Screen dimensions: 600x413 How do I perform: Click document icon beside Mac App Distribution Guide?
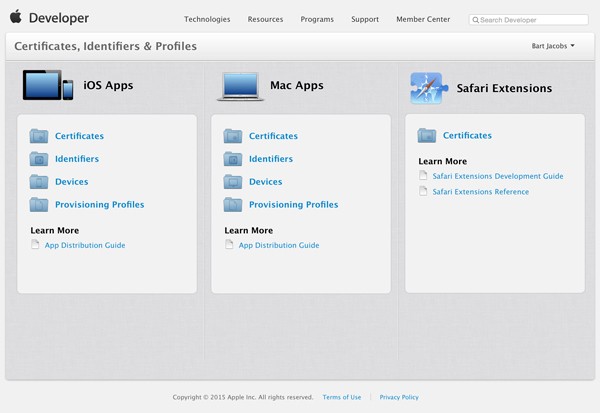(x=229, y=244)
